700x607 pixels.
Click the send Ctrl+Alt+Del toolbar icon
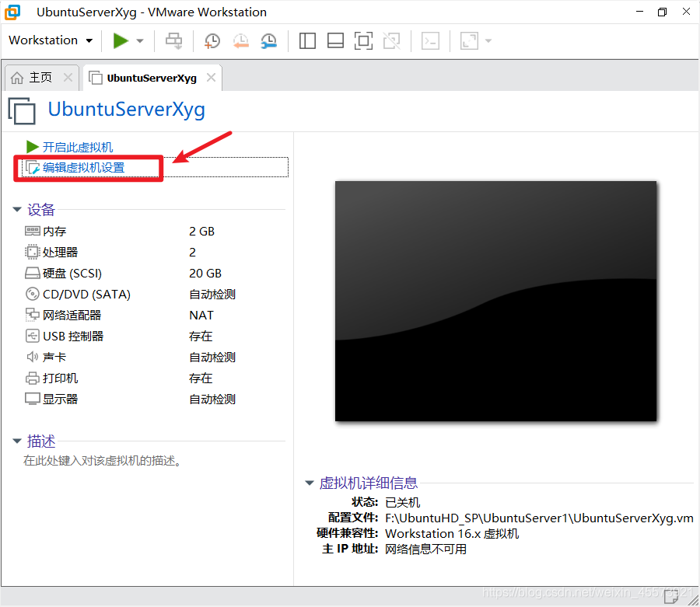173,40
